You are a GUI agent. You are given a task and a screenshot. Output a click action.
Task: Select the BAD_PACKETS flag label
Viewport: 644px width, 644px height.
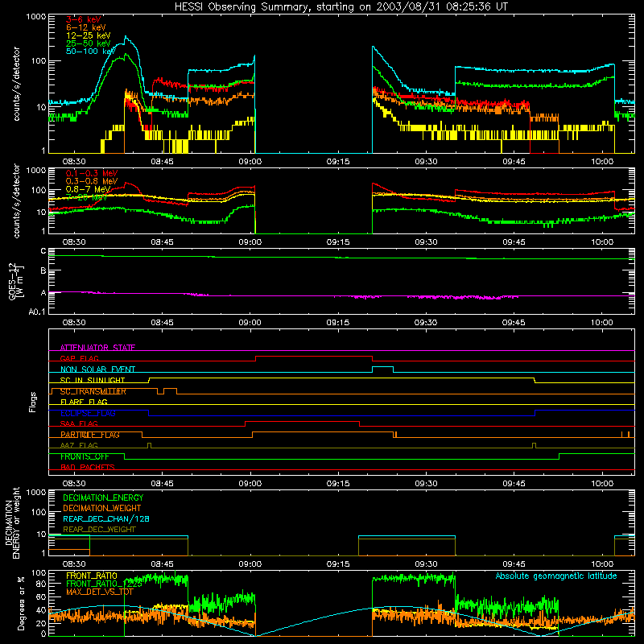click(x=88, y=467)
